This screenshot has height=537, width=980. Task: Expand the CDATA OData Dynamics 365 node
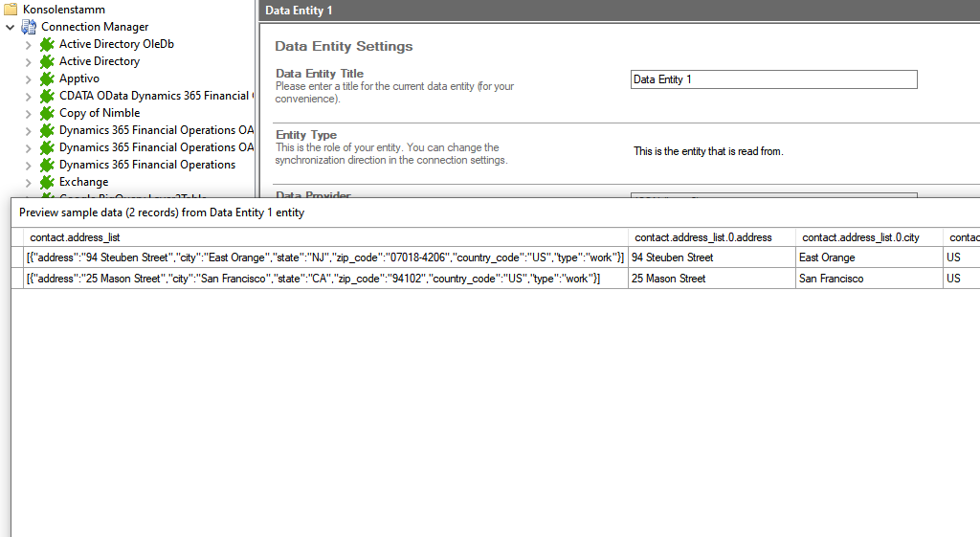[x=28, y=97]
